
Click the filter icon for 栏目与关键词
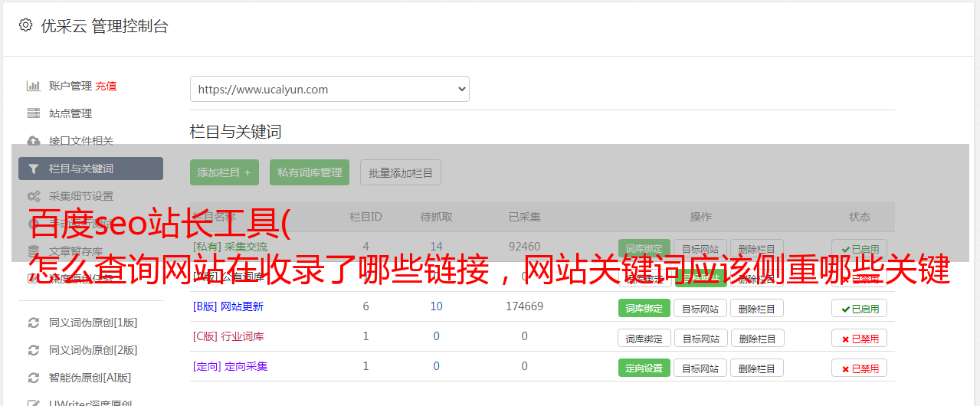tap(33, 169)
